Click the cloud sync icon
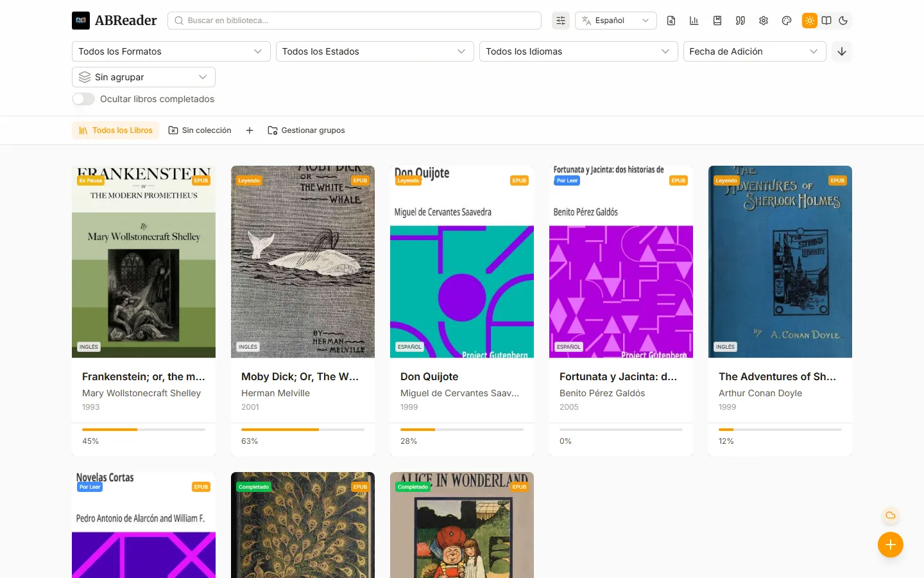Viewport: 924px width, 578px height. click(x=891, y=515)
